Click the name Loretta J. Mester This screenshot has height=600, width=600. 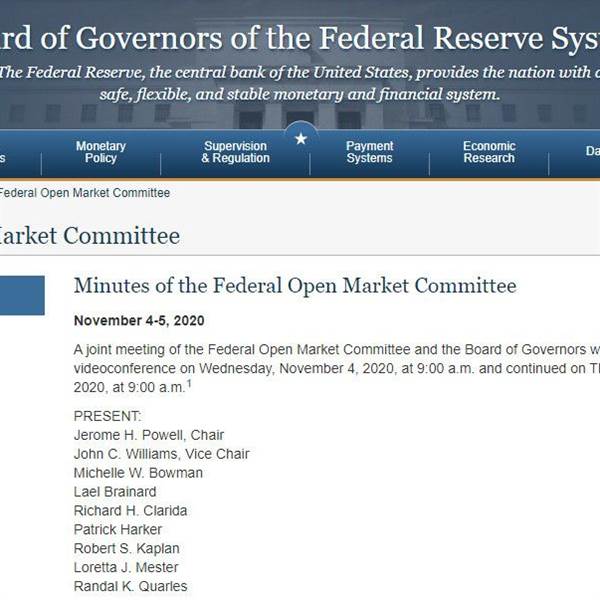pos(126,567)
